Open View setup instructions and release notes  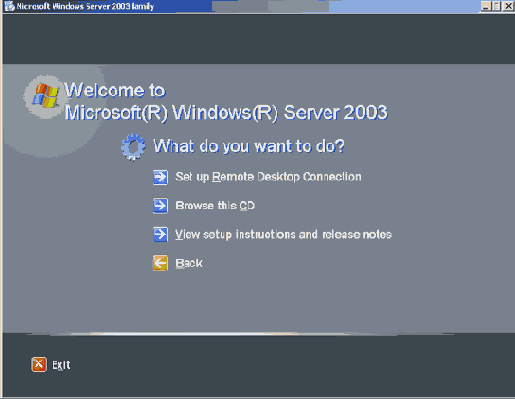tap(283, 235)
